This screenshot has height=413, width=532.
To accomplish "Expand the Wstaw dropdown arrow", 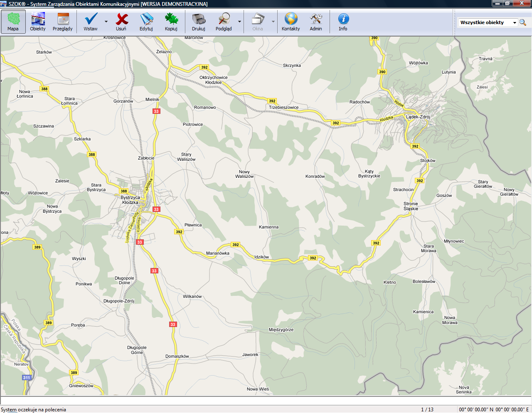I will click(x=106, y=22).
